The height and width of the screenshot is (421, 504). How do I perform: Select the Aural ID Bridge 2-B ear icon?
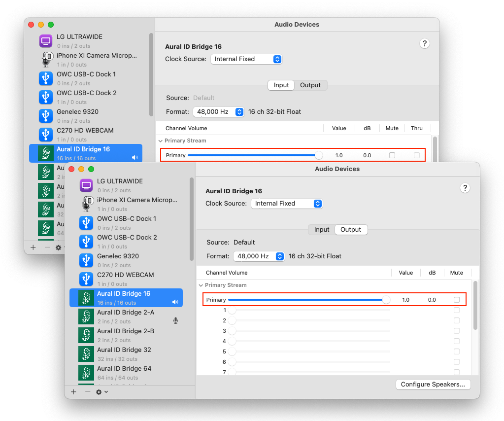pyautogui.click(x=86, y=335)
